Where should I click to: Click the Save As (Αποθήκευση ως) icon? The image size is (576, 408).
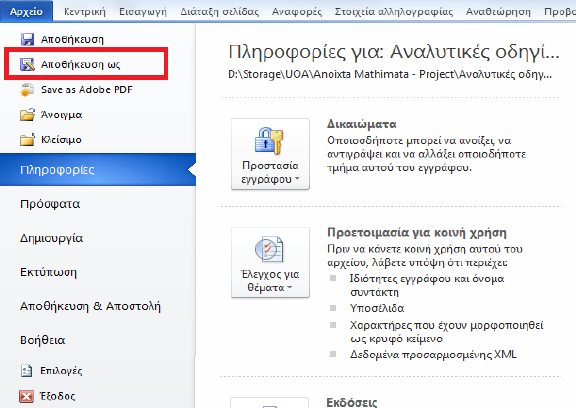point(27,64)
